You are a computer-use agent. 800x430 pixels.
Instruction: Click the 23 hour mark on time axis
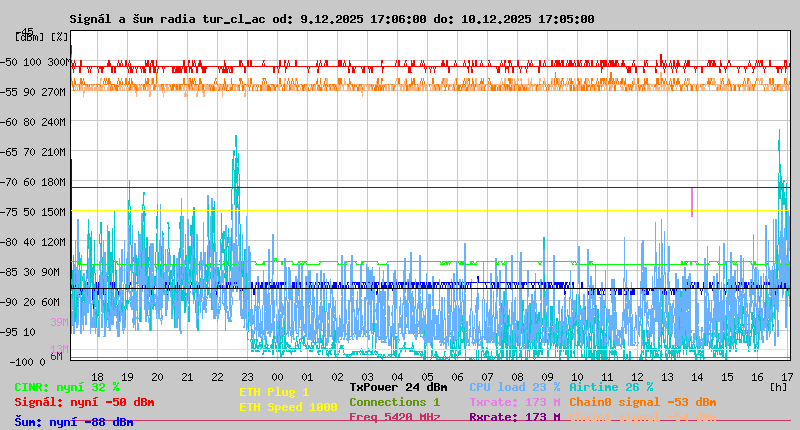point(247,377)
